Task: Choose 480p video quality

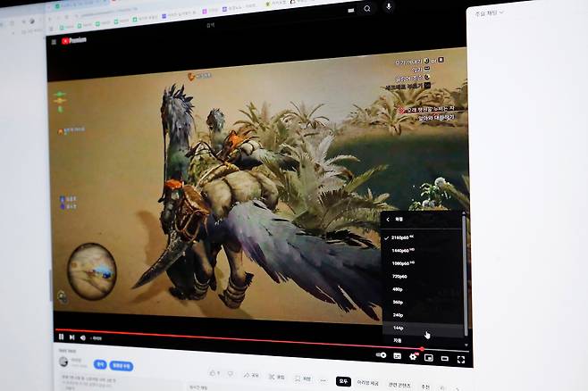Action: click(423, 289)
